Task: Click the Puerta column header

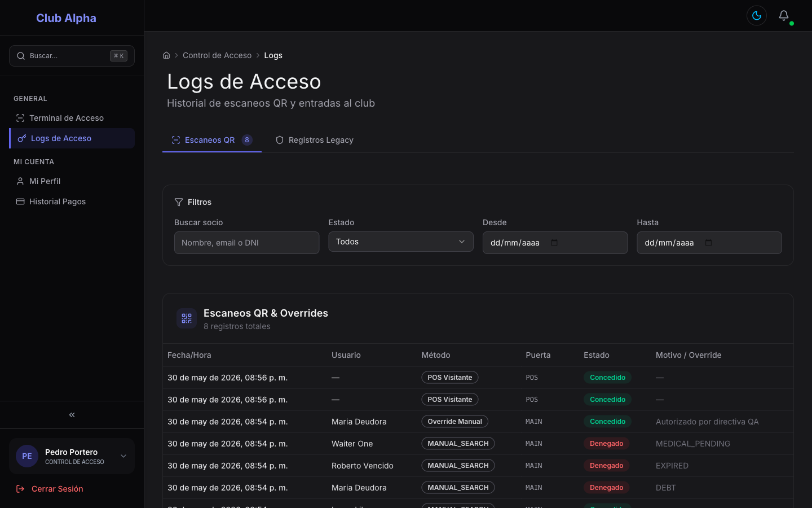Action: 538,355
